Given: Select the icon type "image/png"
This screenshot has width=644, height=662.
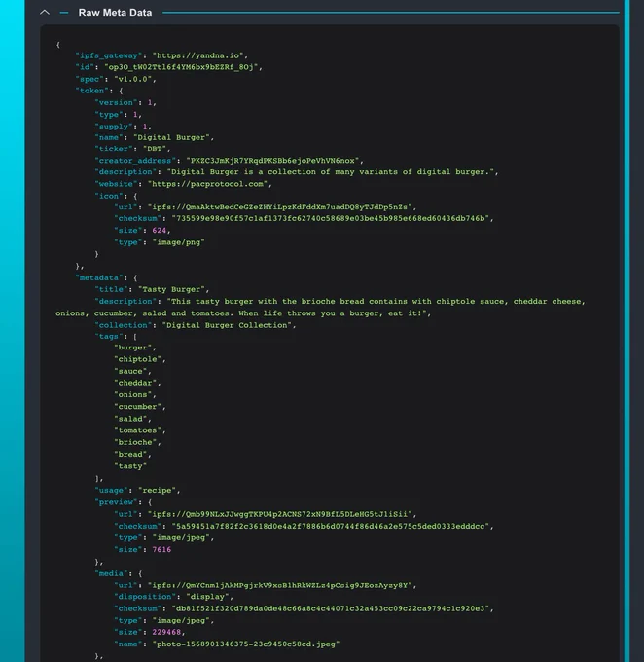Looking at the screenshot, I should pyautogui.click(x=179, y=242).
